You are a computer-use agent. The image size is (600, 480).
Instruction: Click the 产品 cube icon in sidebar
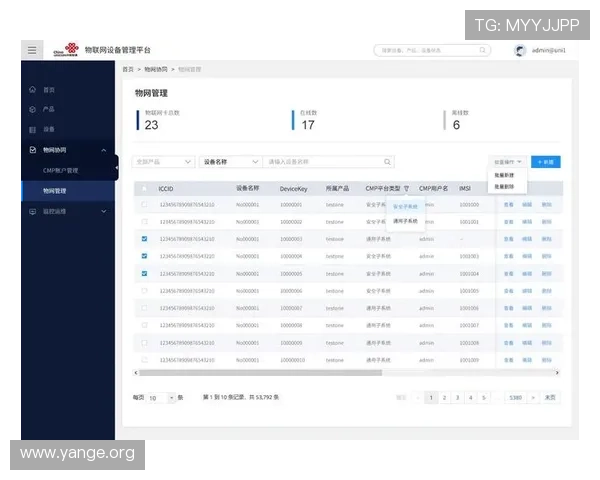[x=32, y=109]
